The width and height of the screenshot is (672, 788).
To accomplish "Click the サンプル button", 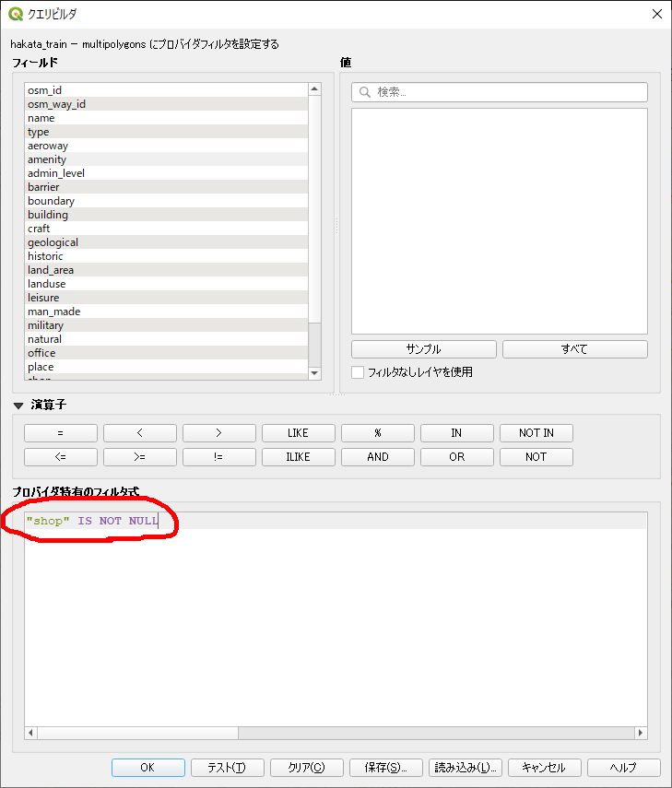I will tap(423, 349).
